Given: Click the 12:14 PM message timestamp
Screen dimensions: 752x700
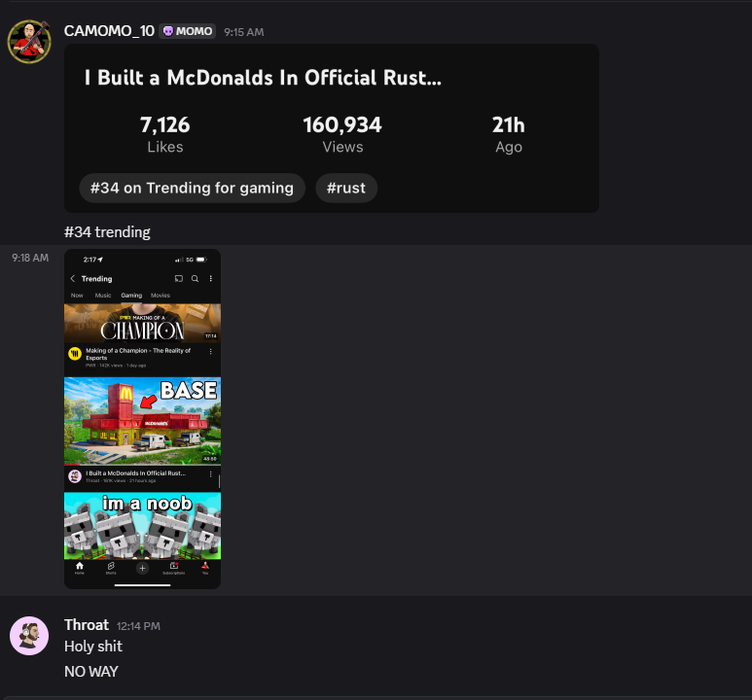Looking at the screenshot, I should click(x=138, y=626).
